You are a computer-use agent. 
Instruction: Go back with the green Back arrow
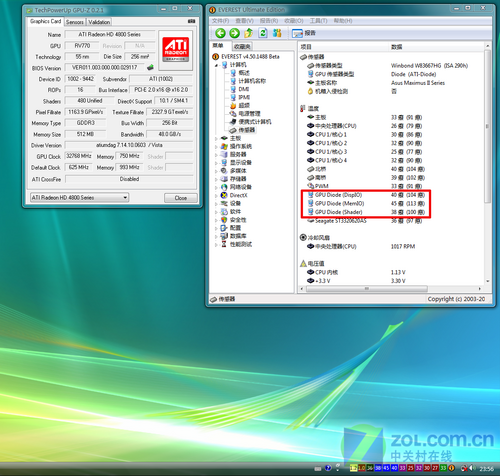coord(220,33)
